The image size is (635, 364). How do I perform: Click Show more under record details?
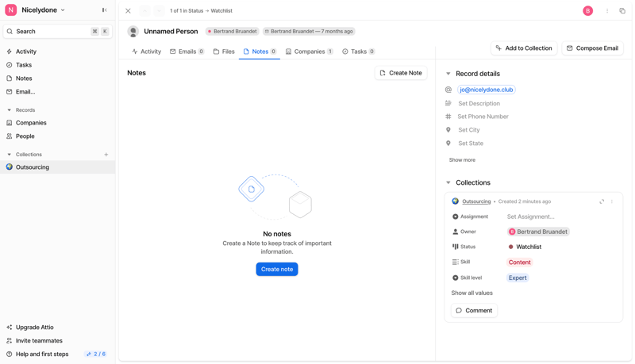(462, 159)
